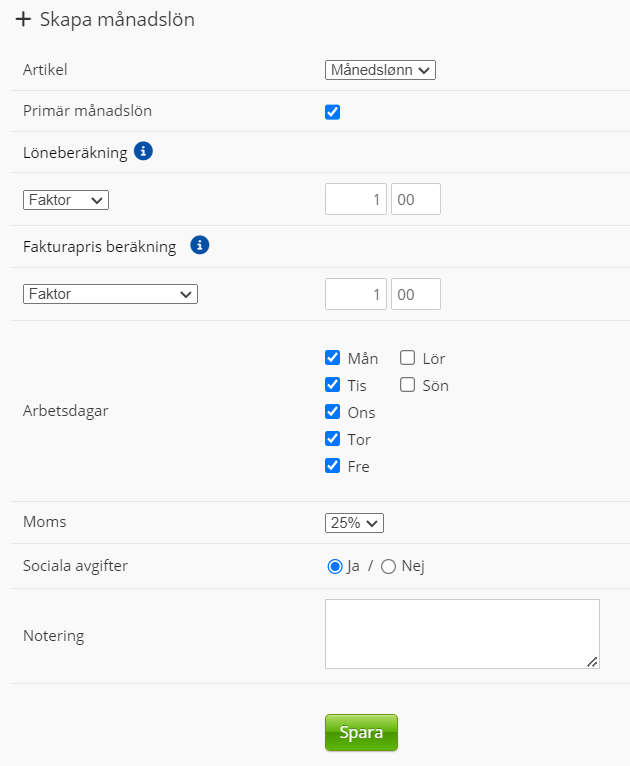Open the Löneberäkning Faktor dropdown
This screenshot has width=630, height=766.
pos(65,200)
